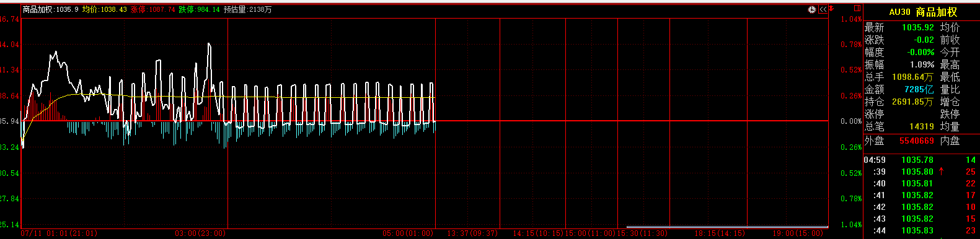Screen dimensions: 980x239
Task: Select the AU30 商品加权 panel title
Action: click(x=923, y=12)
